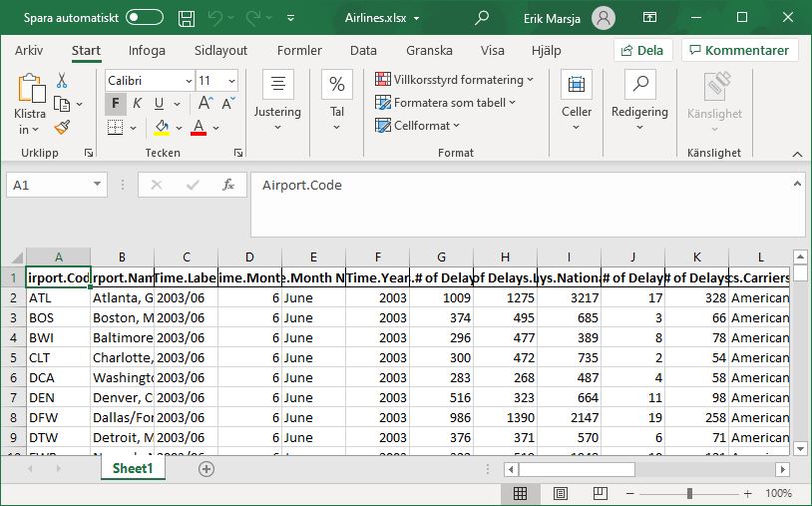This screenshot has width=812, height=506.
Task: Switch to the Formler tab
Action: (x=299, y=50)
